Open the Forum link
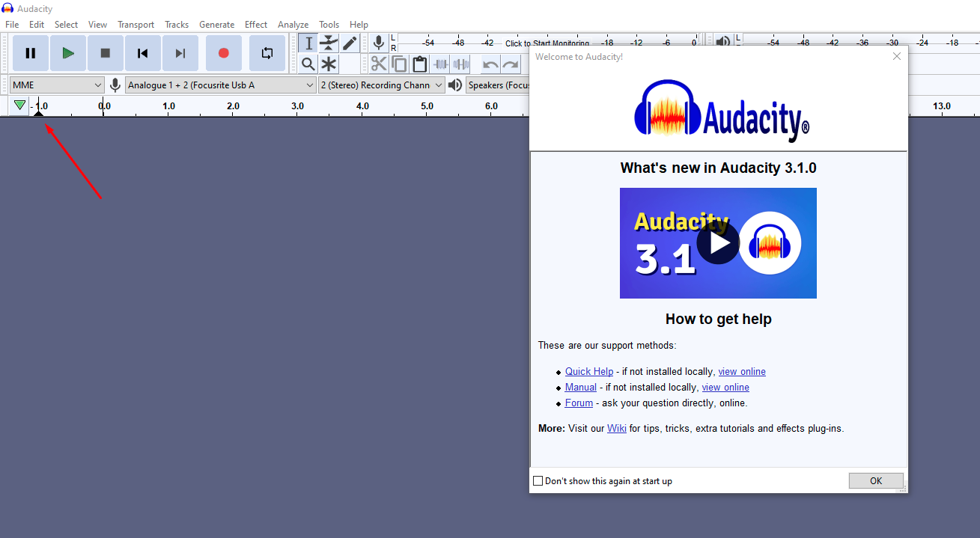This screenshot has height=538, width=980. tap(579, 403)
